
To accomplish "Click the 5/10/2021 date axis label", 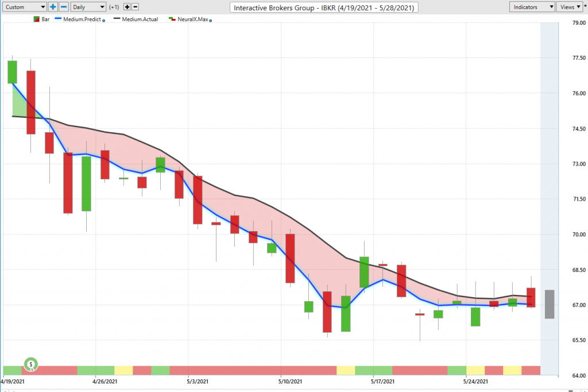I will [290, 382].
